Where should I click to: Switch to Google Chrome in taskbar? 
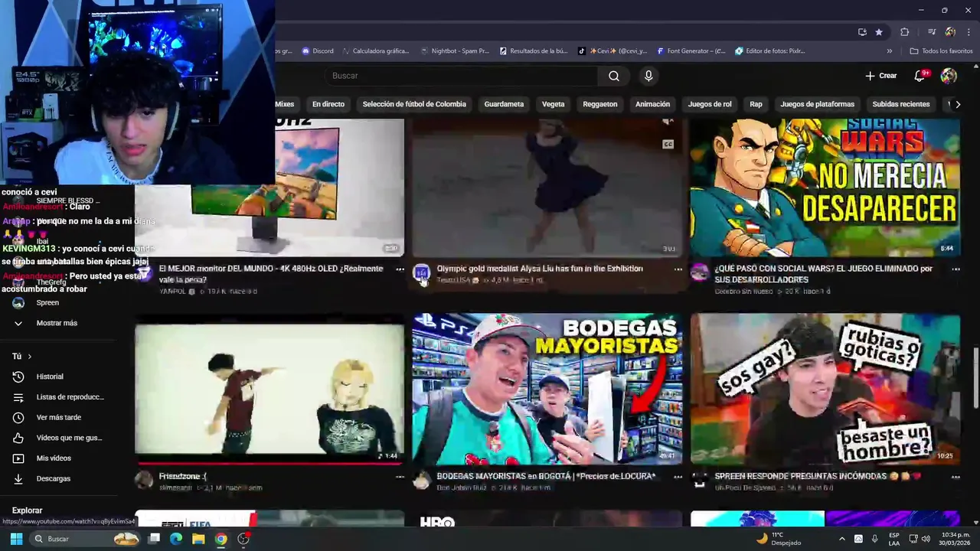click(x=221, y=539)
